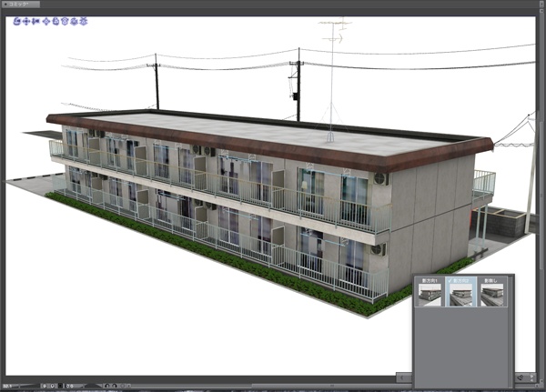
Task: Select the fifth 3D object manipulator icon
Action: (x=56, y=22)
